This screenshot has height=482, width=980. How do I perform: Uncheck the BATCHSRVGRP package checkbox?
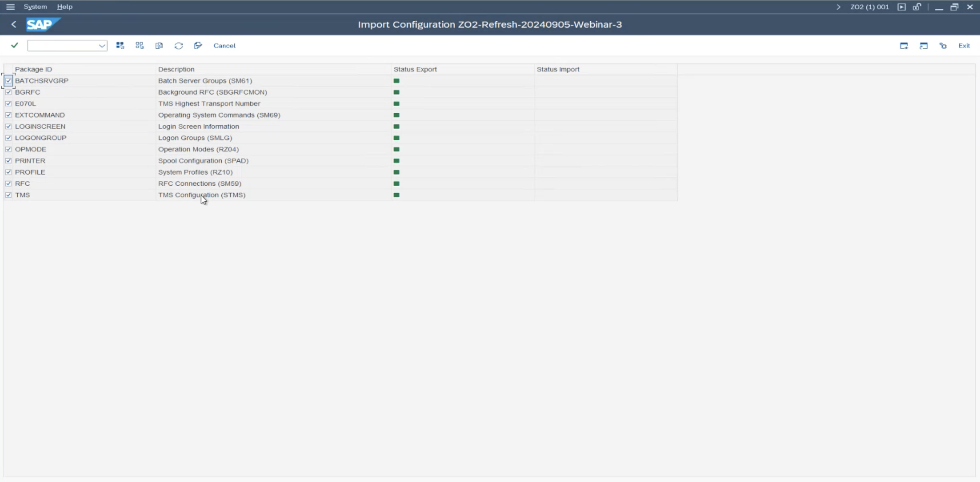click(8, 80)
